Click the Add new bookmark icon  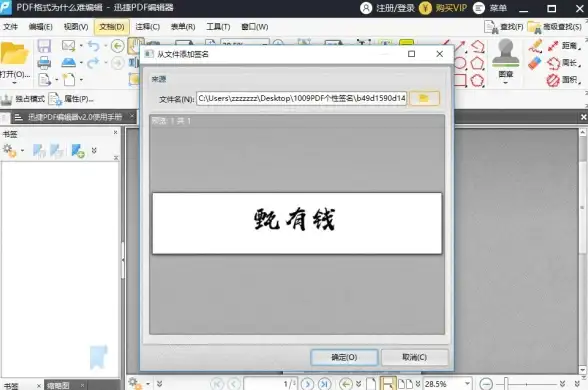point(78,151)
